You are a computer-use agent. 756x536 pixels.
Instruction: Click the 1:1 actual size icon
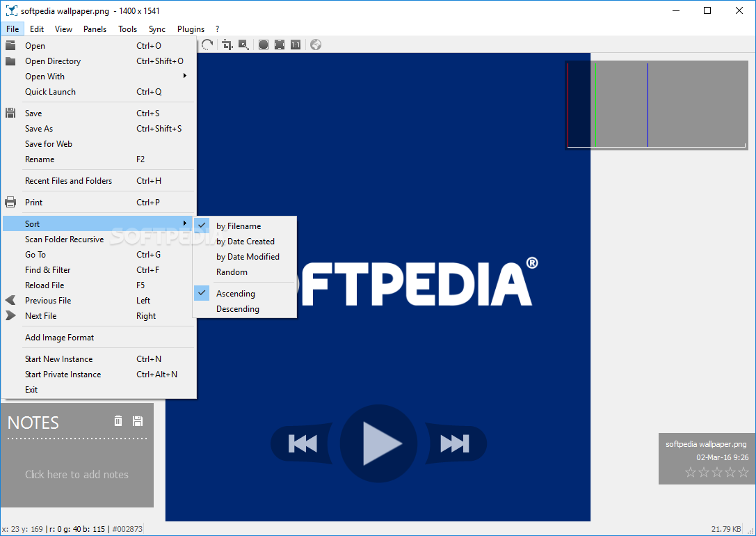pyautogui.click(x=296, y=45)
